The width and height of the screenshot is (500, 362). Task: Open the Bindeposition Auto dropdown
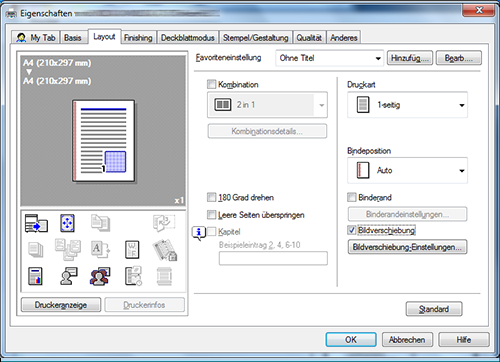(407, 170)
